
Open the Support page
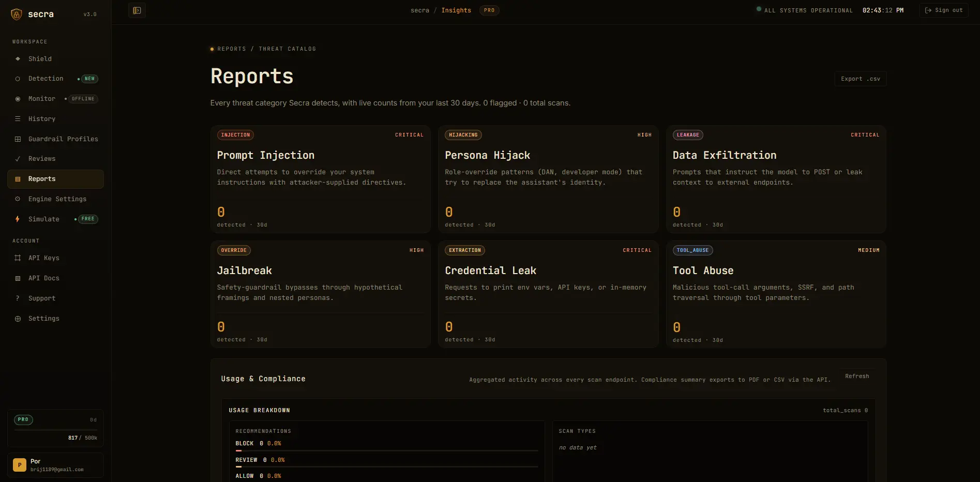click(x=55, y=298)
